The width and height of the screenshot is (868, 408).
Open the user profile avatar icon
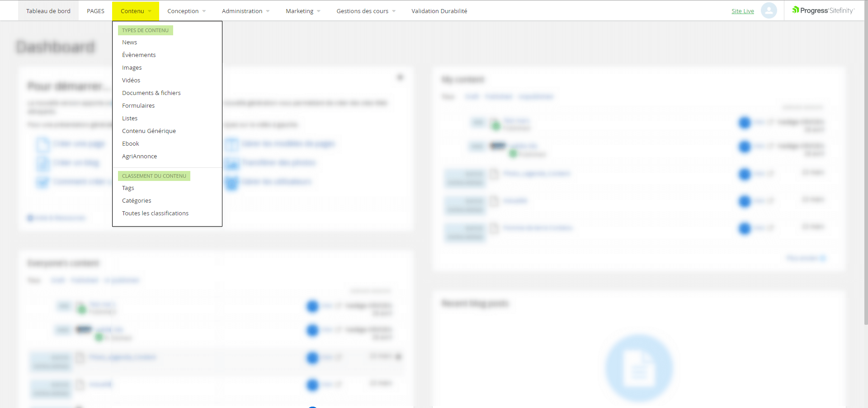pyautogui.click(x=769, y=10)
